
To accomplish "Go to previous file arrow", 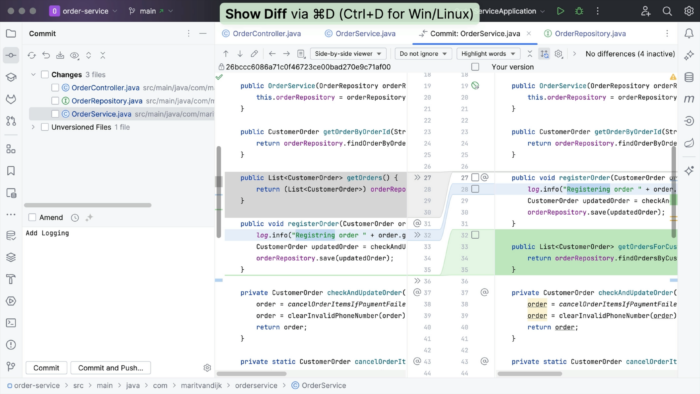I will click(x=272, y=54).
